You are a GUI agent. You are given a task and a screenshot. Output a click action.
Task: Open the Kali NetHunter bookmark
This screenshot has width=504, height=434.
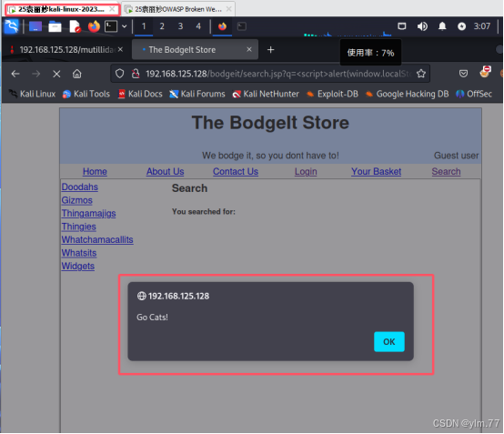click(266, 94)
